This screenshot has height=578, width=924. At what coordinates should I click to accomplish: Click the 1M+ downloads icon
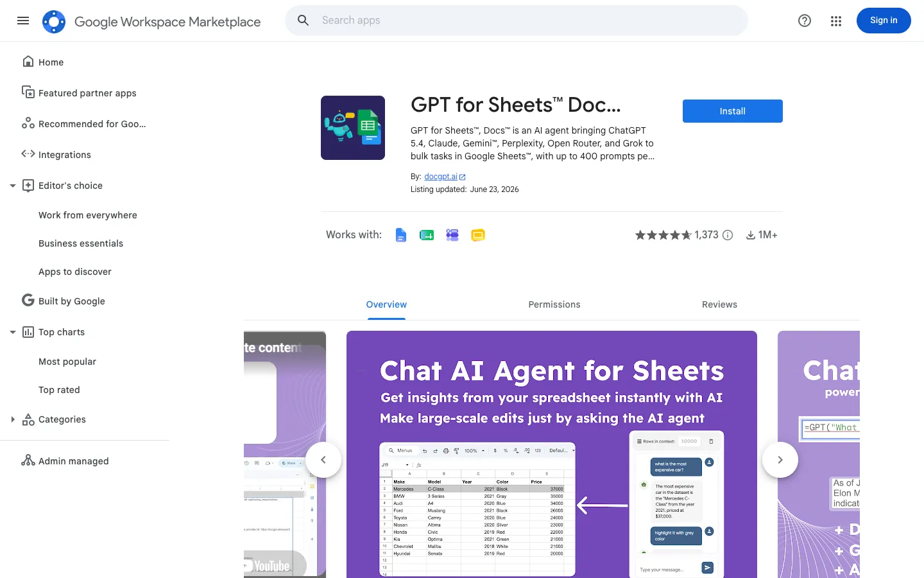(x=751, y=235)
